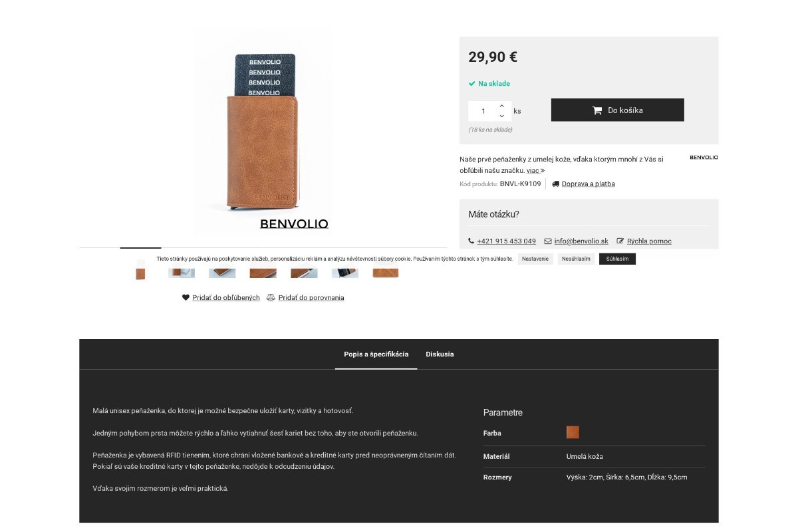Click the phone icon beside number
798x532 pixels.
(x=471, y=241)
